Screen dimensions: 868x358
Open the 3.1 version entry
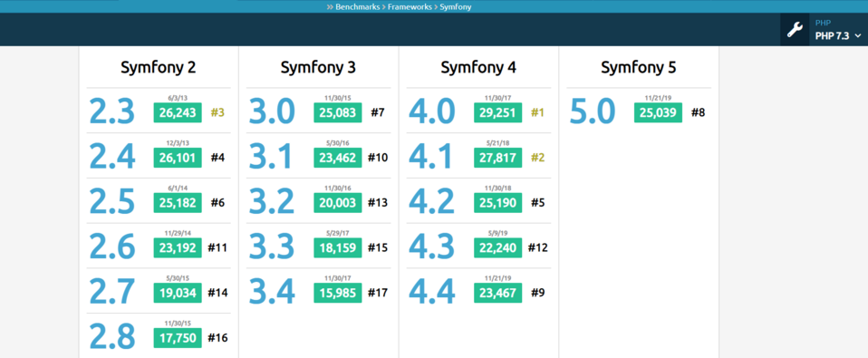click(x=271, y=157)
